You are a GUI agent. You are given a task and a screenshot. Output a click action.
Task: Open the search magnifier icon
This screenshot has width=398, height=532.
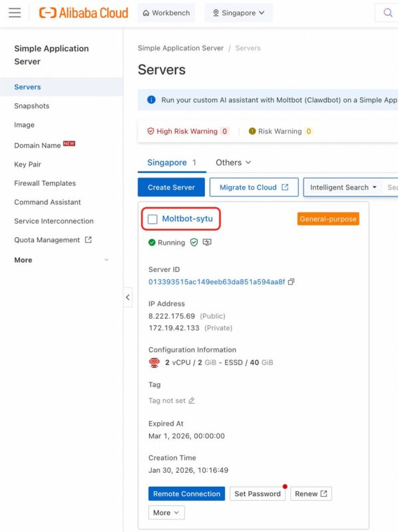[x=387, y=12]
